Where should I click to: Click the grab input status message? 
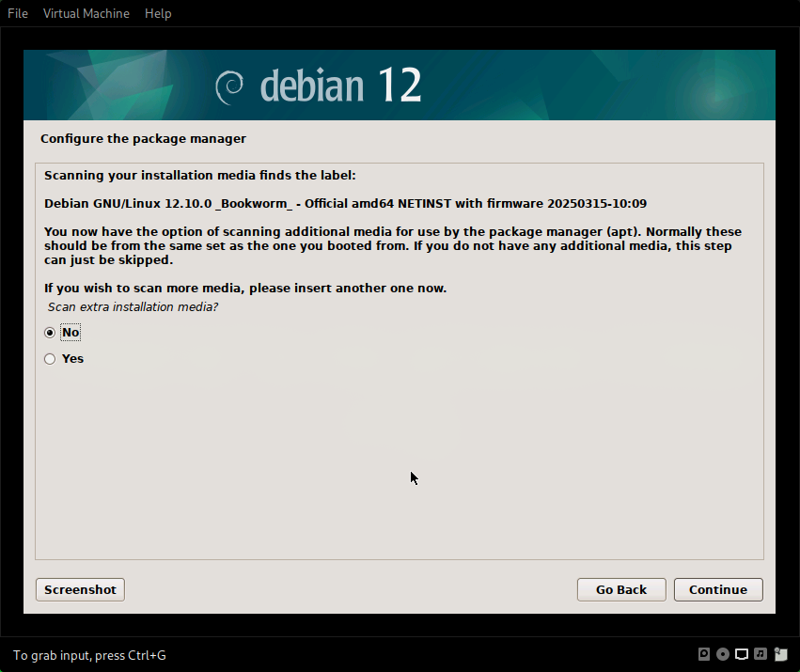(x=88, y=655)
